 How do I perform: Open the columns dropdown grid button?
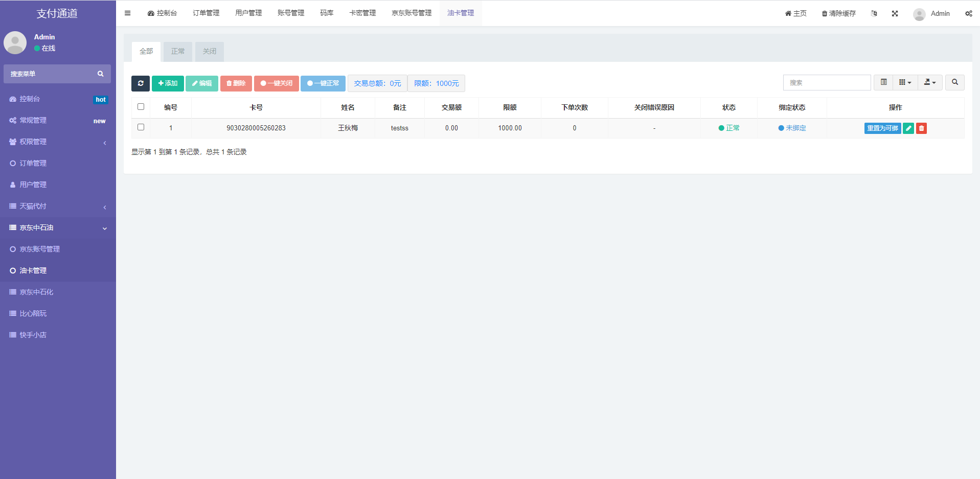coord(905,82)
